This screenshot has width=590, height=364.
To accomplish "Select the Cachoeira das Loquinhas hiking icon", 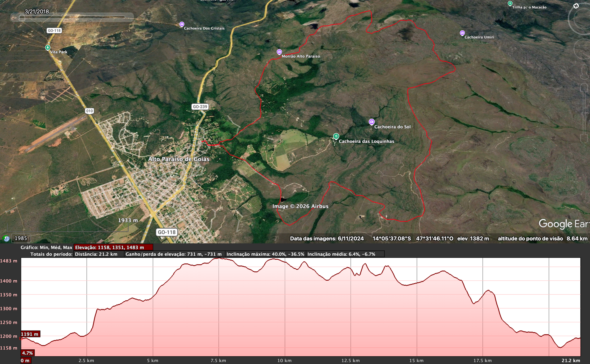I will click(x=336, y=137).
